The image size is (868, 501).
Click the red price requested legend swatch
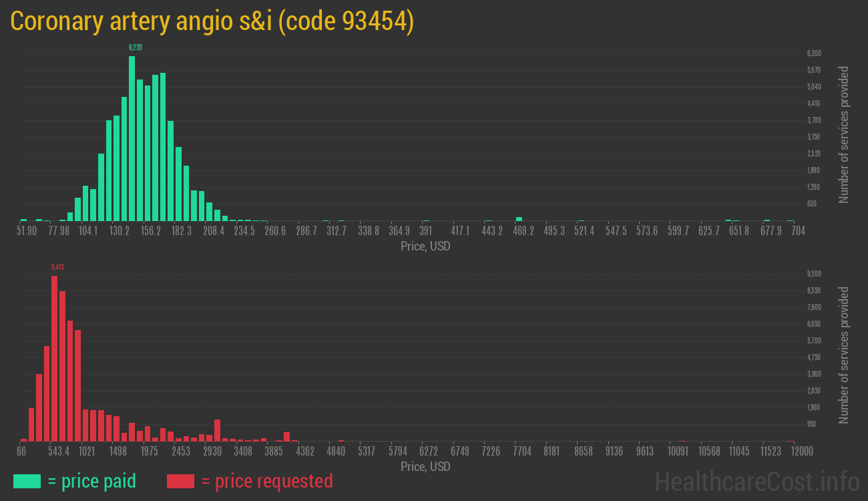(180, 481)
